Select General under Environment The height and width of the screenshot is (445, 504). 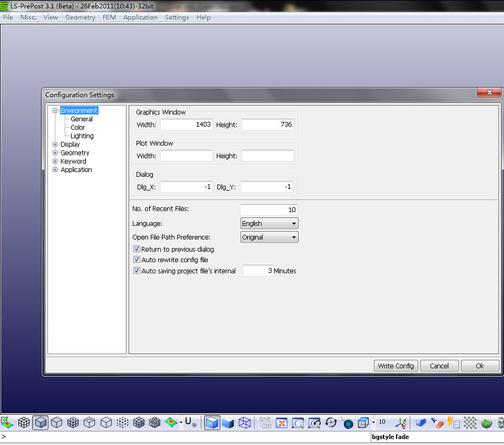pos(82,119)
